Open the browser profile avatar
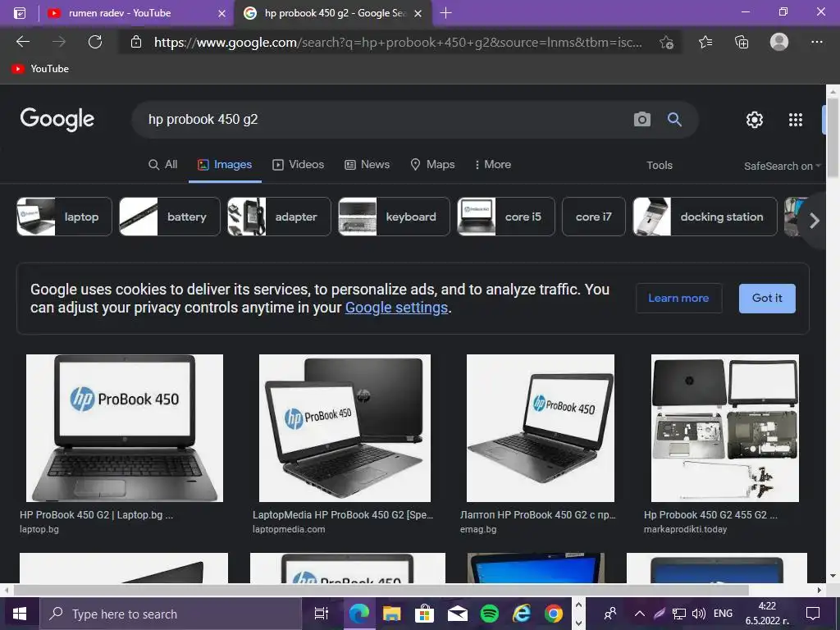The width and height of the screenshot is (840, 630). pos(779,42)
